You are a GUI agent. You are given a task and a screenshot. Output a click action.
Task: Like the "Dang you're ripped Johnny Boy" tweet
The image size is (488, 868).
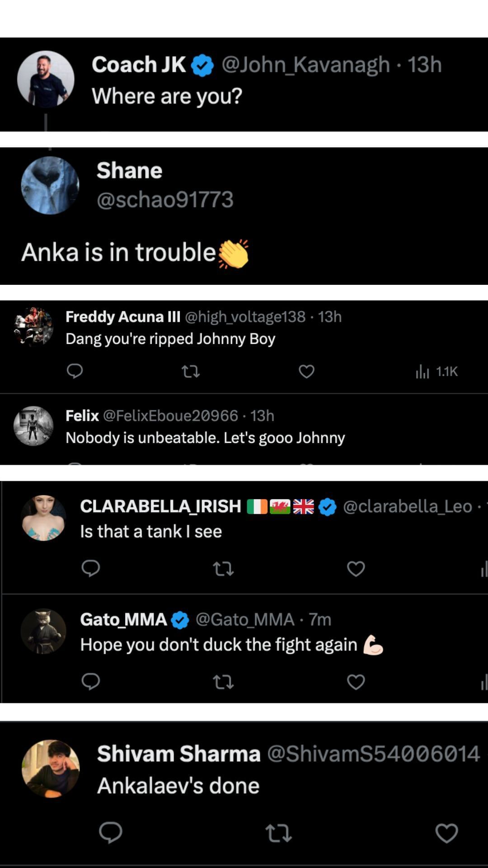pyautogui.click(x=306, y=372)
